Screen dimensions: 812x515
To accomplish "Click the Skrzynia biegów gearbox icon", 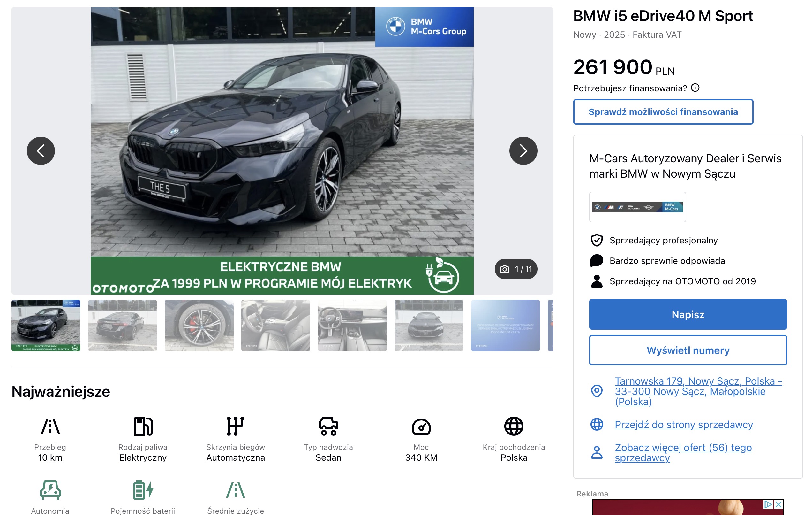I will click(x=235, y=426).
